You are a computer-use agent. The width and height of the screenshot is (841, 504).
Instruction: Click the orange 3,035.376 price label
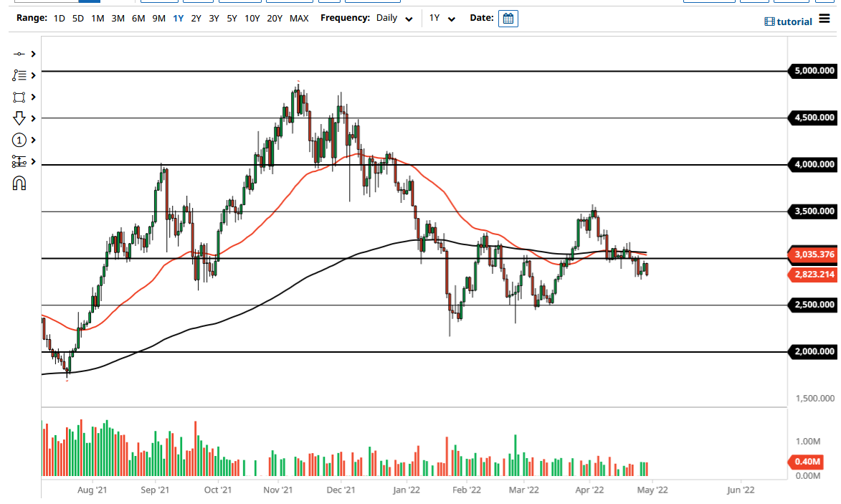(814, 255)
